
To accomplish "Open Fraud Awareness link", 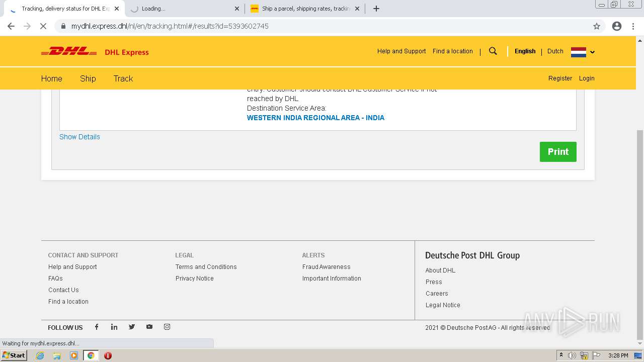I will pyautogui.click(x=327, y=267).
